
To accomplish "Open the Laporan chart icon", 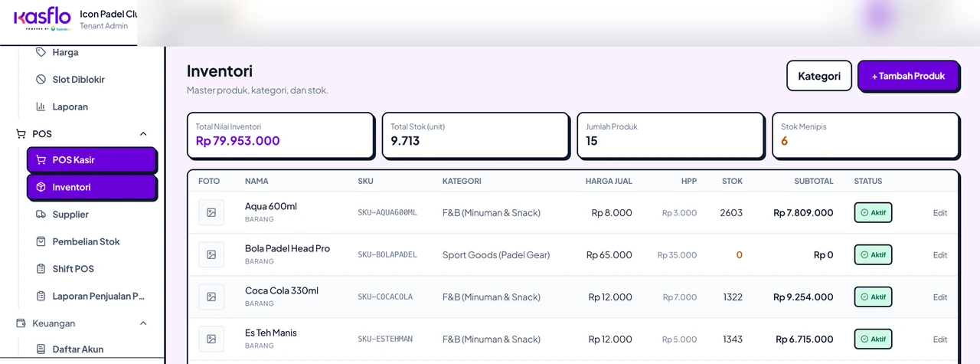I will (x=41, y=107).
